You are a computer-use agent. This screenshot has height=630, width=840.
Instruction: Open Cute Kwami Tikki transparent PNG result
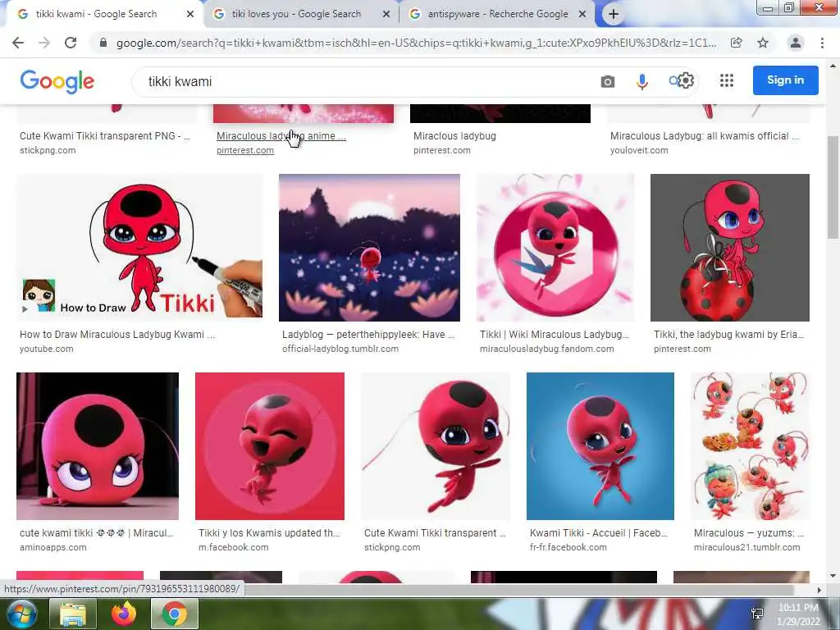click(x=105, y=136)
